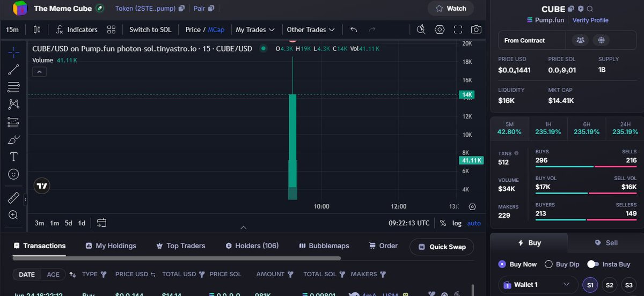This screenshot has width=644, height=296.
Task: Toggle percent scale on chart
Action: click(443, 223)
